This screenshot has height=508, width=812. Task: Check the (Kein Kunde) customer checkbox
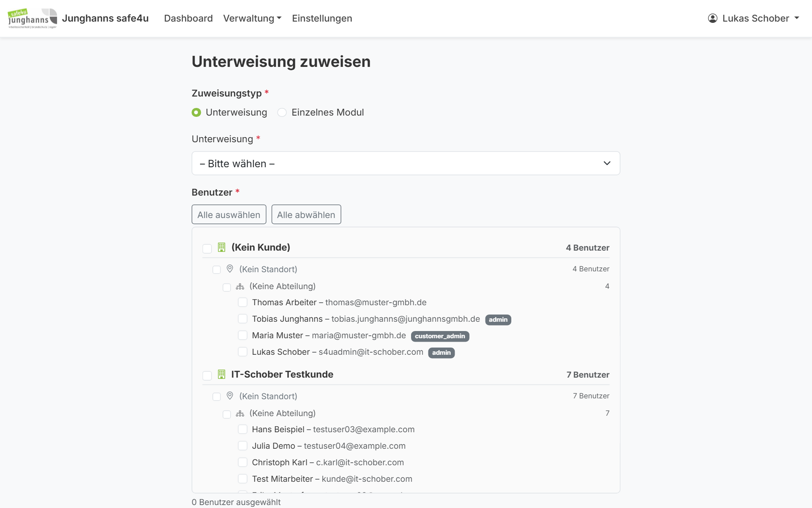[x=207, y=248]
